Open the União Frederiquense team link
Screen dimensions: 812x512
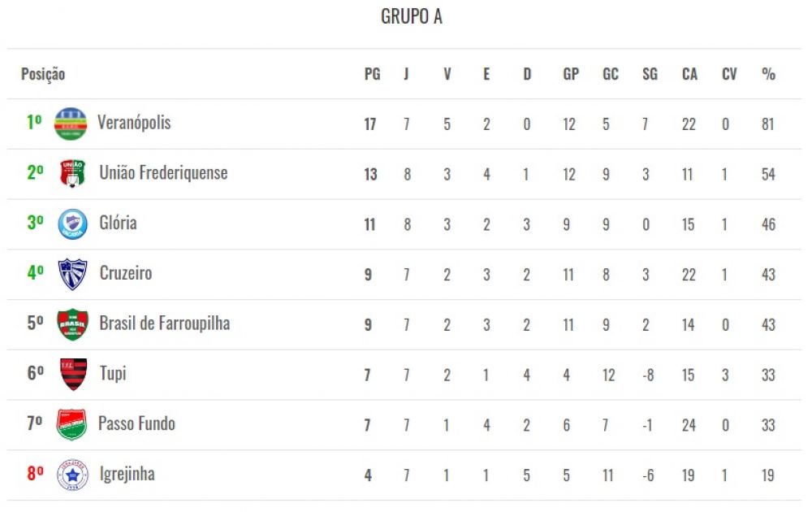tap(164, 173)
